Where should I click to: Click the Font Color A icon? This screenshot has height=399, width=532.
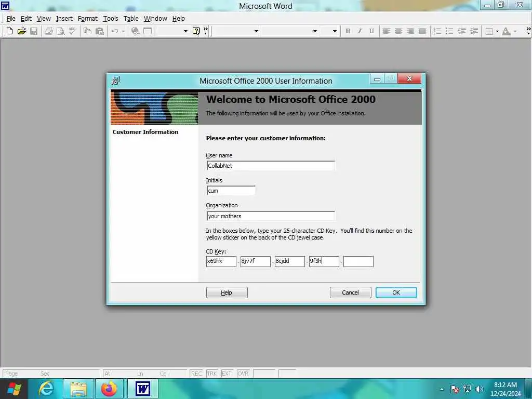point(506,31)
